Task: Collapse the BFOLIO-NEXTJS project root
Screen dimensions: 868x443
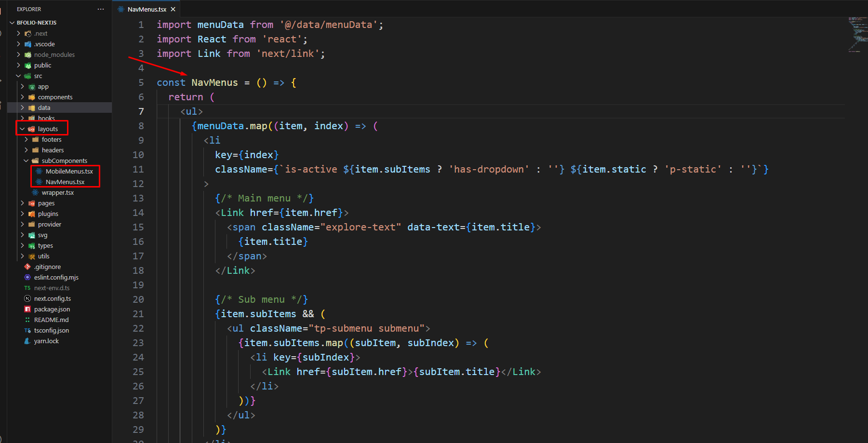Action: click(12, 23)
